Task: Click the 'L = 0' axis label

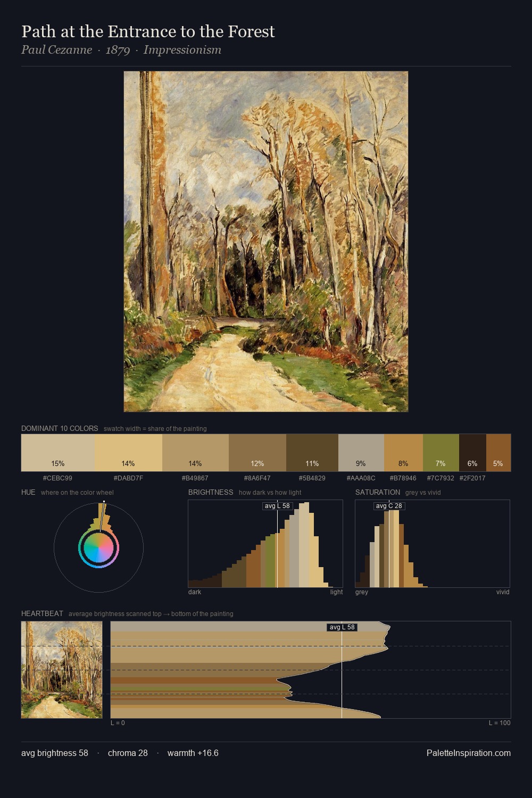Action: pos(118,723)
